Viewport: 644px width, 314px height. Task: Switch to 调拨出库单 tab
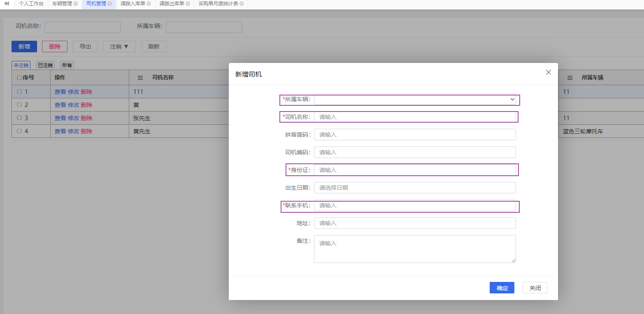[172, 4]
